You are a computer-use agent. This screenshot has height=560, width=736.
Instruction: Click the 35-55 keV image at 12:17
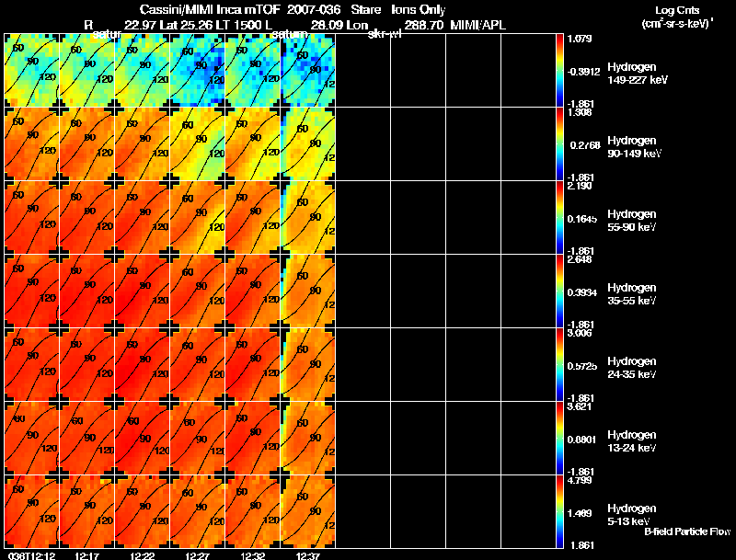(x=86, y=291)
